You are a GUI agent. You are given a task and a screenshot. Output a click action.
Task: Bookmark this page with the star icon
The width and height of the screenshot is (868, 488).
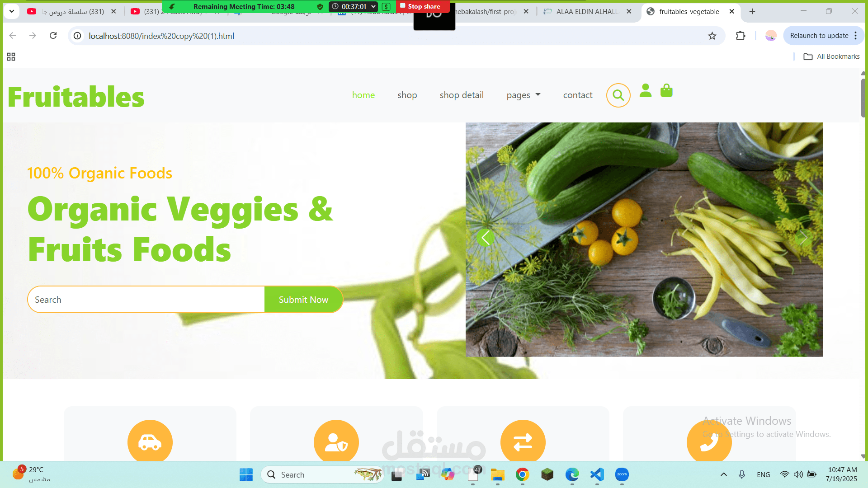pos(712,36)
